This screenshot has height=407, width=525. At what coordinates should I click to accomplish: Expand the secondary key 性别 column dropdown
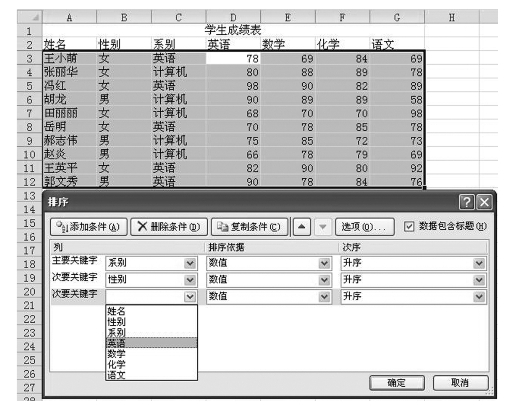point(190,279)
